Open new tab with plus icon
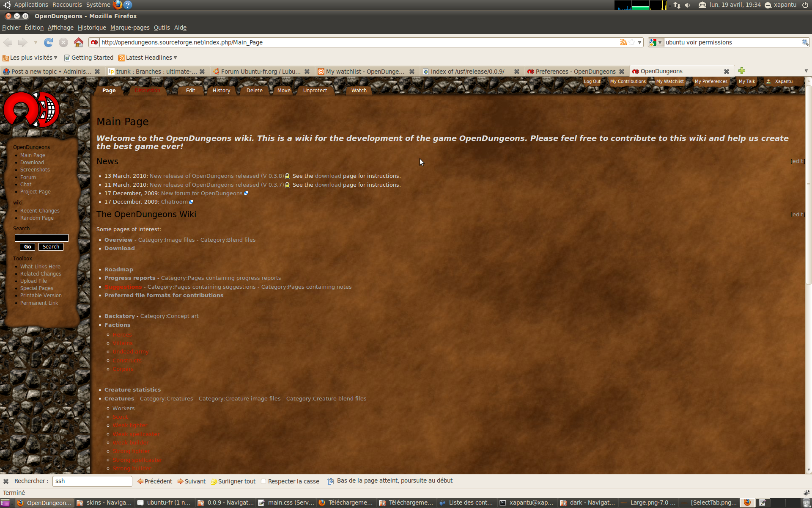 click(x=742, y=71)
